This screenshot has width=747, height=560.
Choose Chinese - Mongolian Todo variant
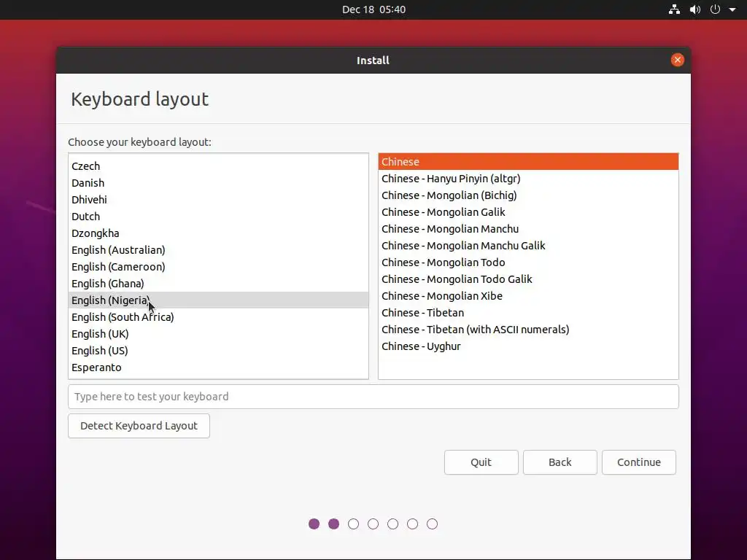pos(528,262)
